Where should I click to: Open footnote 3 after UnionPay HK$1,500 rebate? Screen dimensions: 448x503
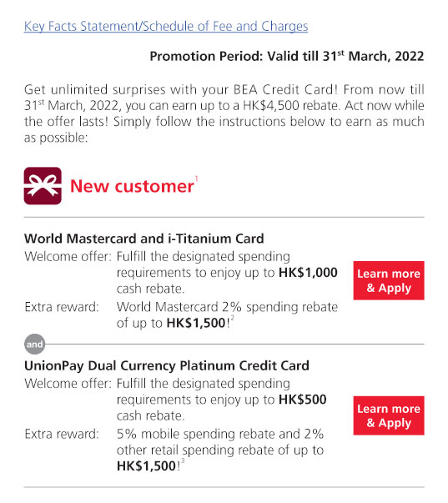pyautogui.click(x=183, y=461)
